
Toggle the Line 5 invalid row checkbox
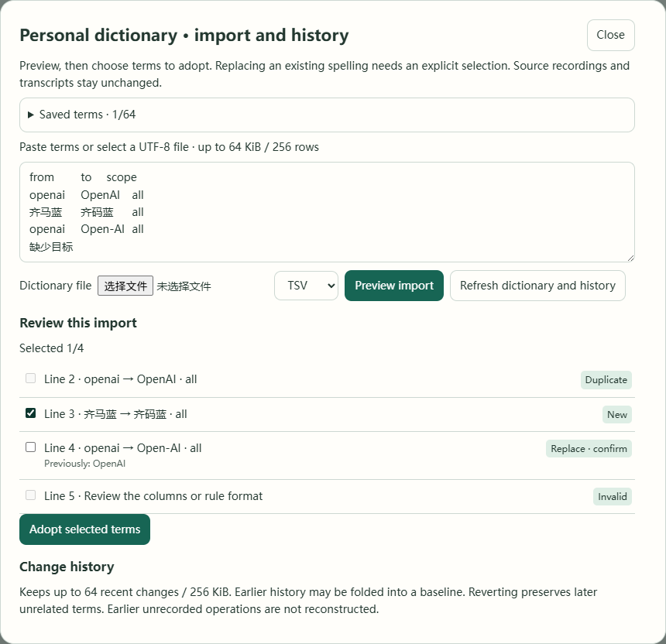click(x=30, y=495)
